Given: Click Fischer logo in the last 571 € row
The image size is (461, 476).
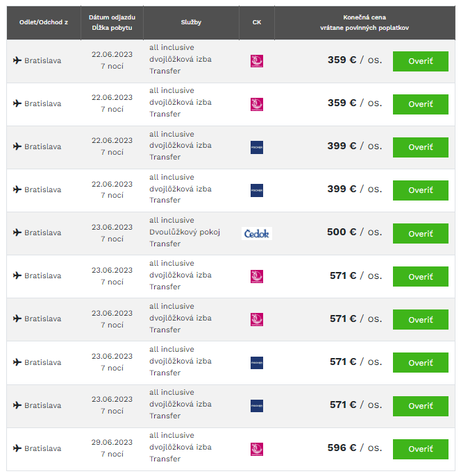Looking at the screenshot, I should coord(257,406).
